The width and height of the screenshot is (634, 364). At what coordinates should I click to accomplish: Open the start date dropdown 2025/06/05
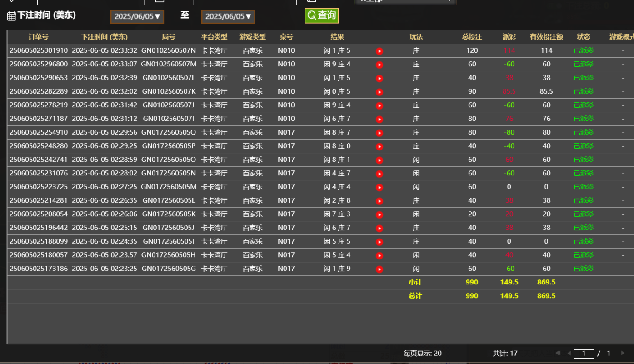click(x=137, y=17)
